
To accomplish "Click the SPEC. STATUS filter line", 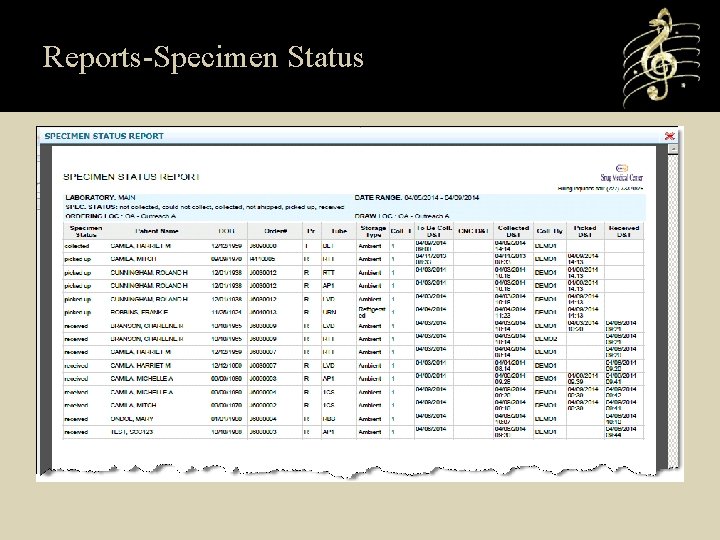I will (205, 207).
